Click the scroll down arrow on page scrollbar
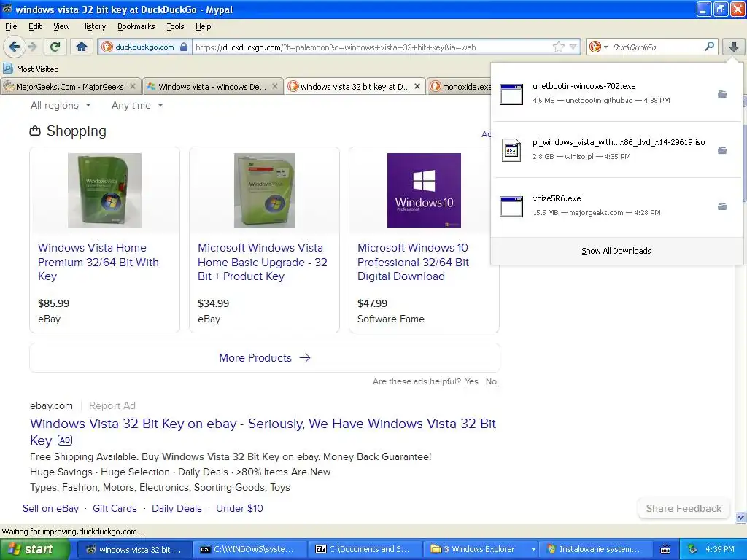This screenshot has height=560, width=747. tap(740, 517)
